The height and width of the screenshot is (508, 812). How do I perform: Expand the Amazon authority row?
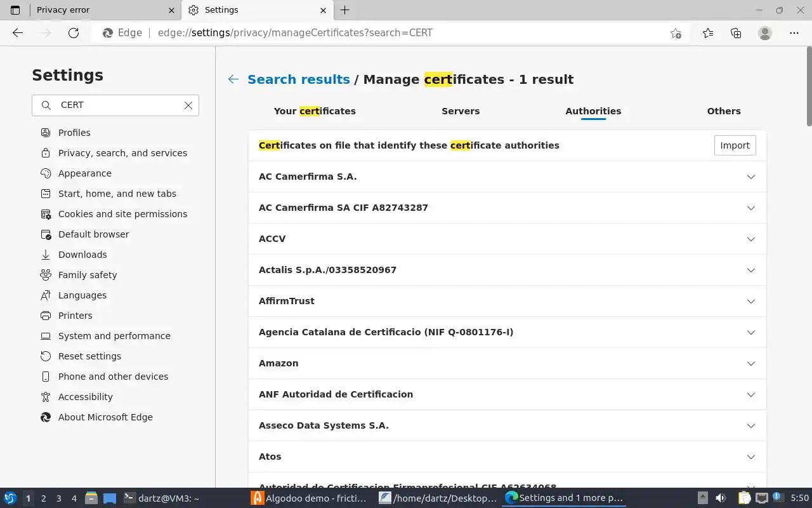(x=507, y=363)
